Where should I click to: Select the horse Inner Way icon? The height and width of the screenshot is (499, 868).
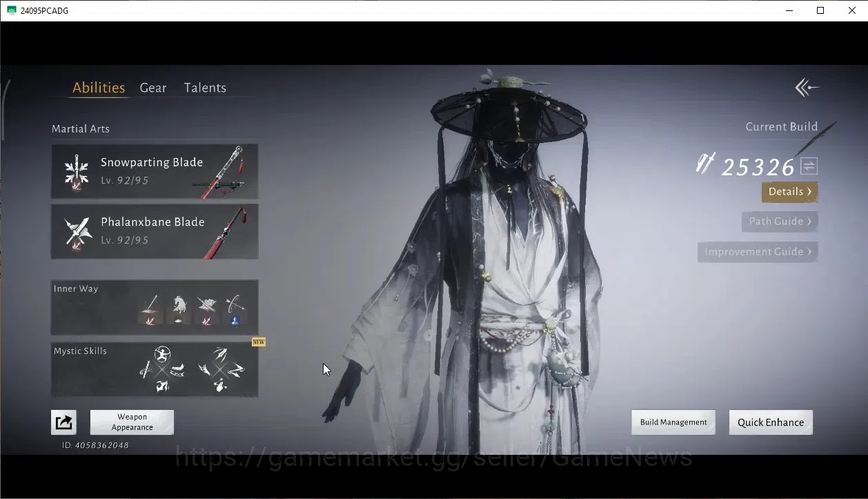[x=179, y=309]
